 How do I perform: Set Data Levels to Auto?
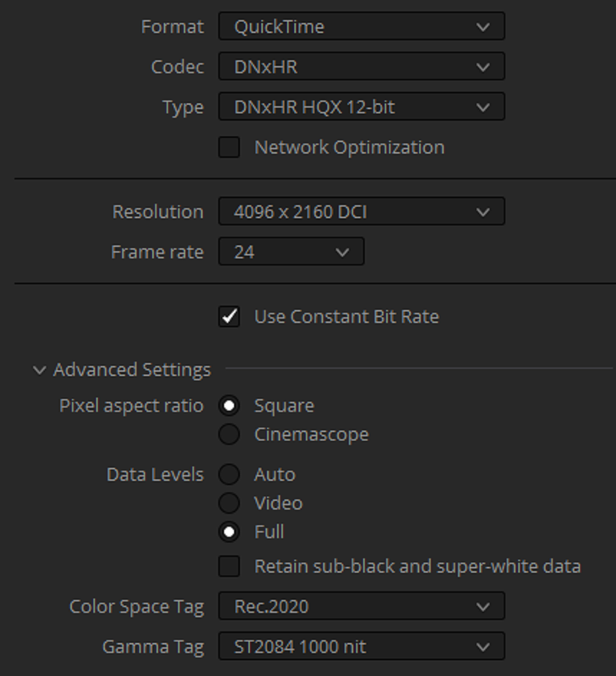229,474
